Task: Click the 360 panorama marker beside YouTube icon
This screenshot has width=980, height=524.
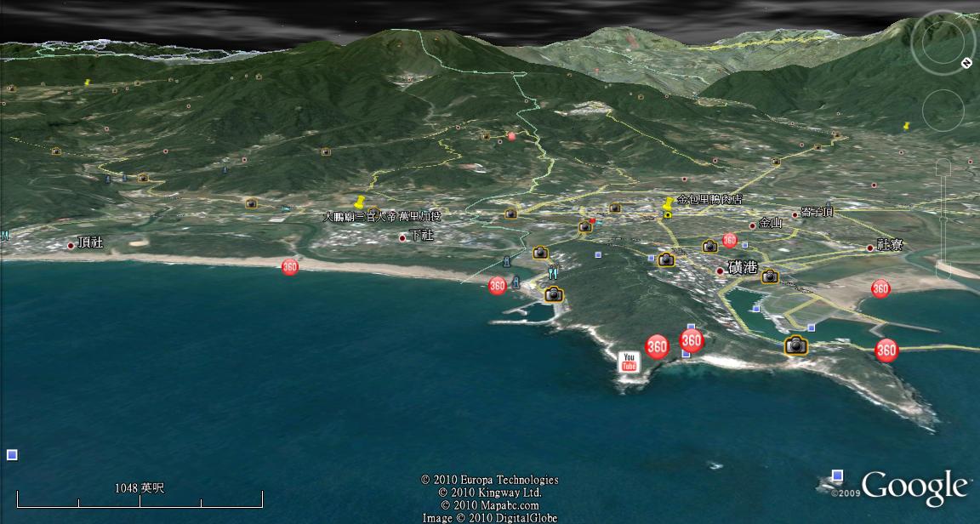Action: [657, 346]
